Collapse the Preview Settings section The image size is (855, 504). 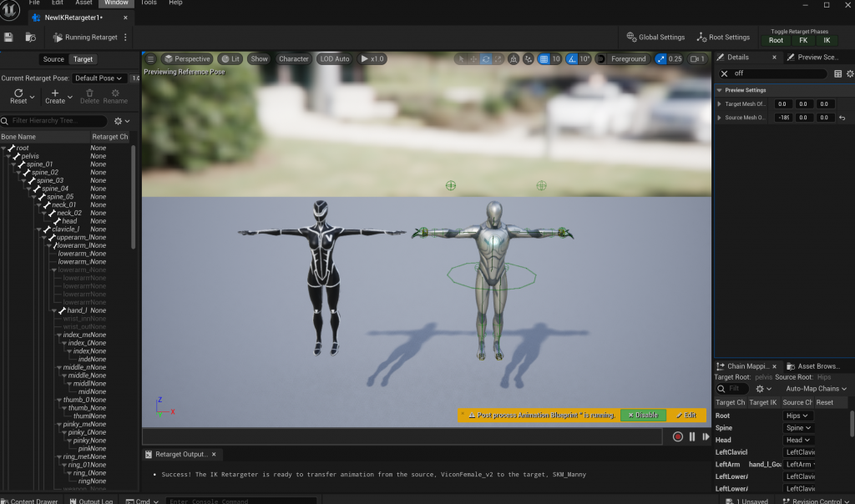point(720,90)
